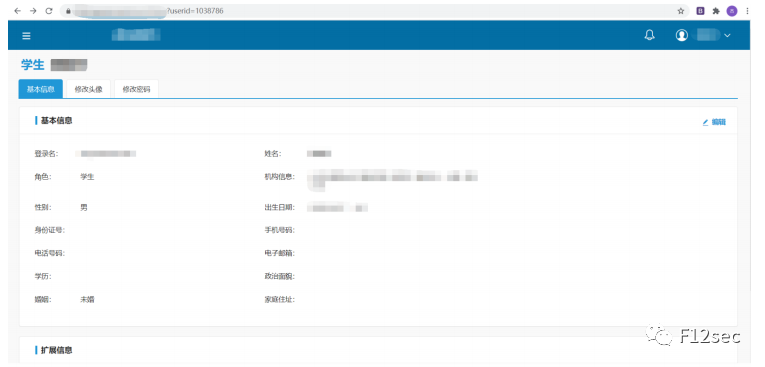Click the 性别 value 男
Screen dimensions: 765x367
pos(84,207)
